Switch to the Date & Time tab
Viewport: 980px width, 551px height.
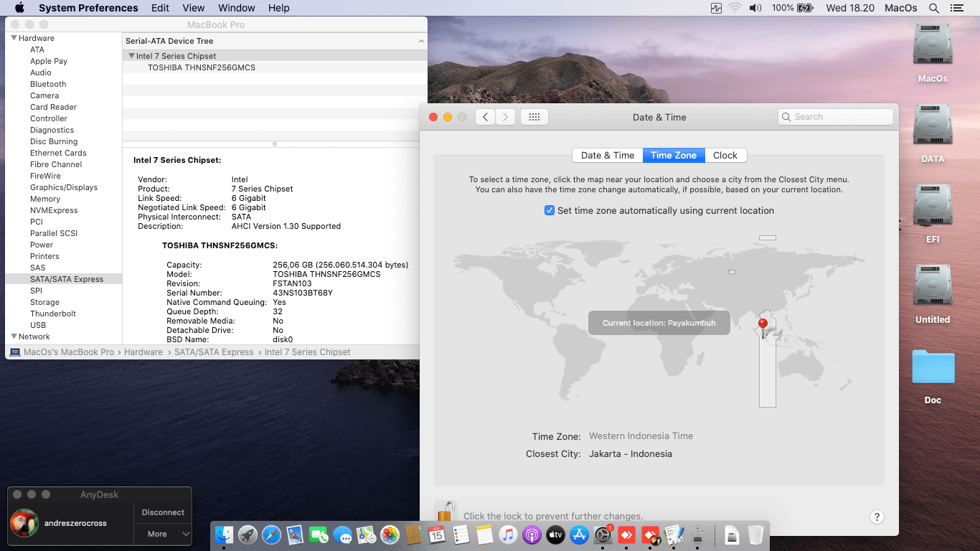(x=607, y=156)
